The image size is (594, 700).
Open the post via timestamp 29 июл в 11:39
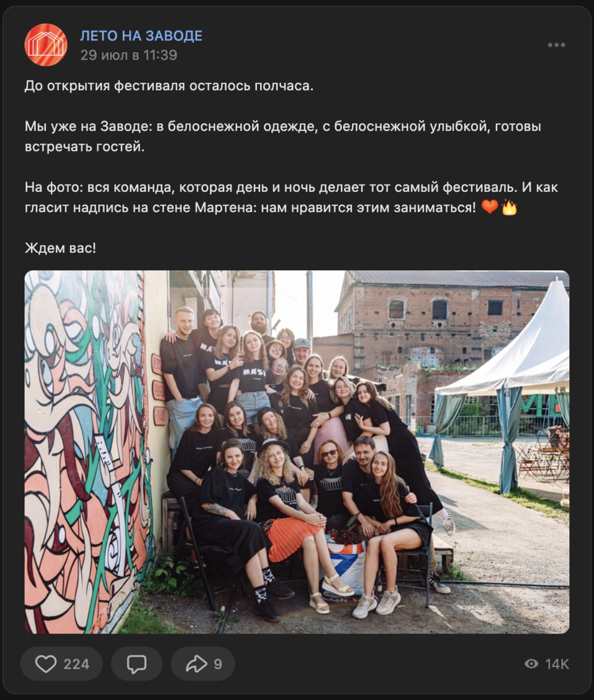coord(128,55)
